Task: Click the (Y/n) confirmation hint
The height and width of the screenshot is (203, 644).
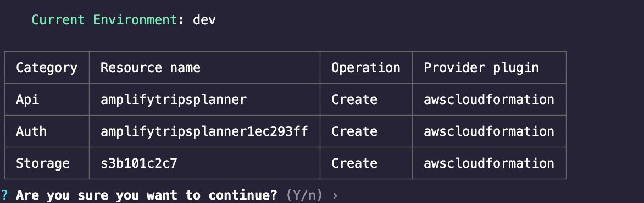Action: 304,195
